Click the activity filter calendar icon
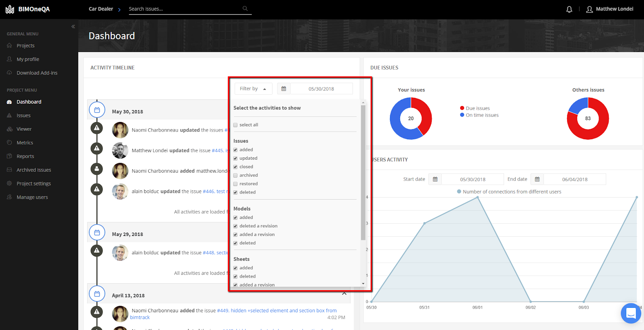This screenshot has width=644, height=330. tap(284, 89)
